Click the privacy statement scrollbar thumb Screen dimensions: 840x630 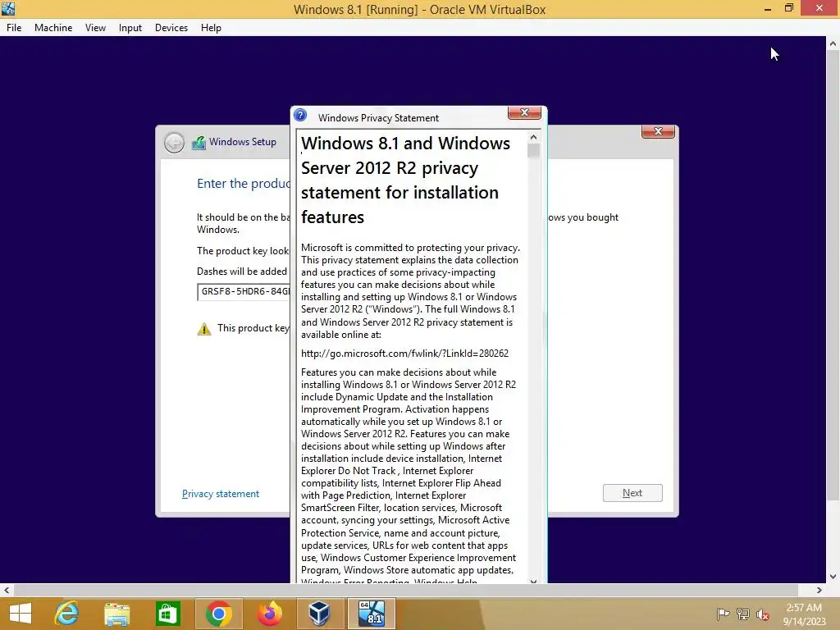(533, 151)
